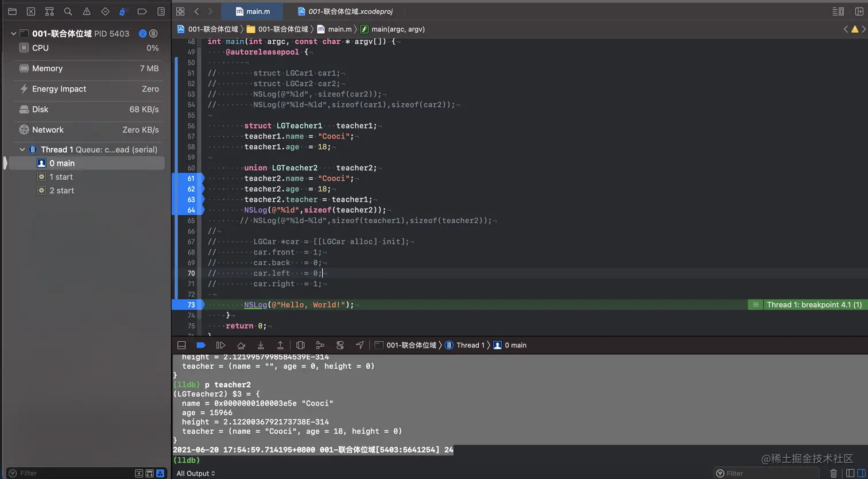This screenshot has width=868, height=479.
Task: Open Environment Overrides
Action: pos(340,345)
